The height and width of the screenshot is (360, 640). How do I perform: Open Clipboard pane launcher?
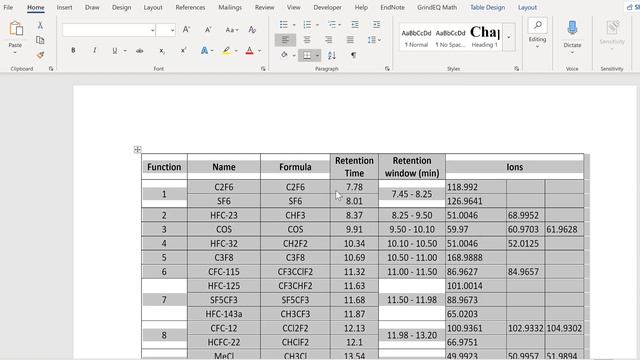pyautogui.click(x=51, y=69)
